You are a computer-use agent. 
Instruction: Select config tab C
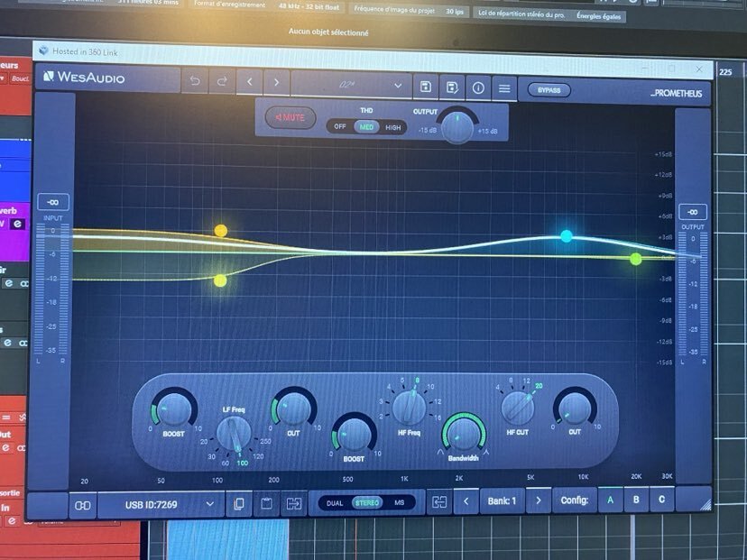661,499
